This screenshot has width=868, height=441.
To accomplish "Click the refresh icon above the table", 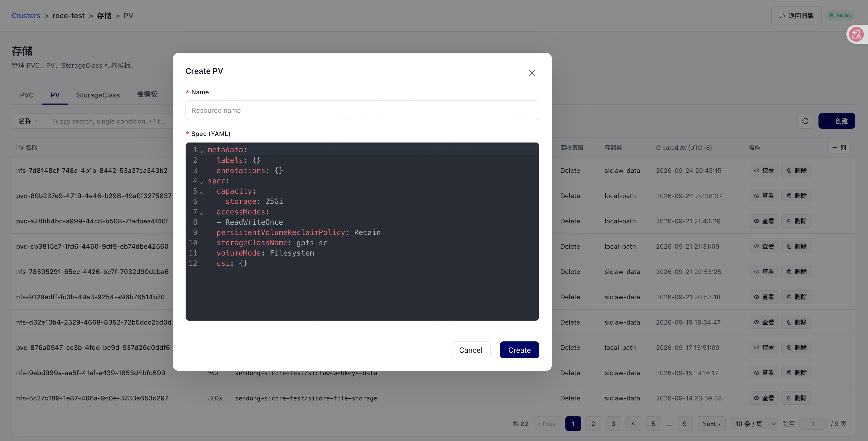I will pyautogui.click(x=805, y=121).
